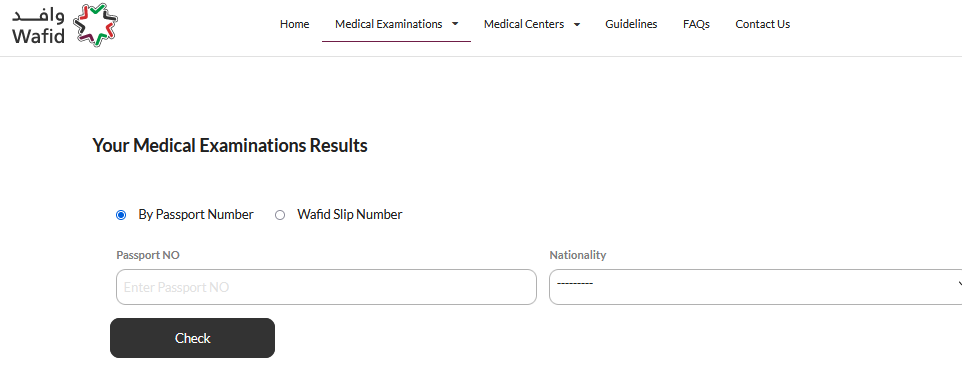Open the Guidelines page
The width and height of the screenshot is (962, 370).
[631, 24]
